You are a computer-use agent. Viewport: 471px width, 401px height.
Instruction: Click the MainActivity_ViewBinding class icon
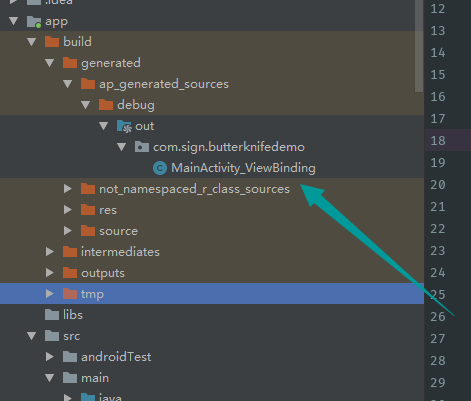tap(160, 168)
